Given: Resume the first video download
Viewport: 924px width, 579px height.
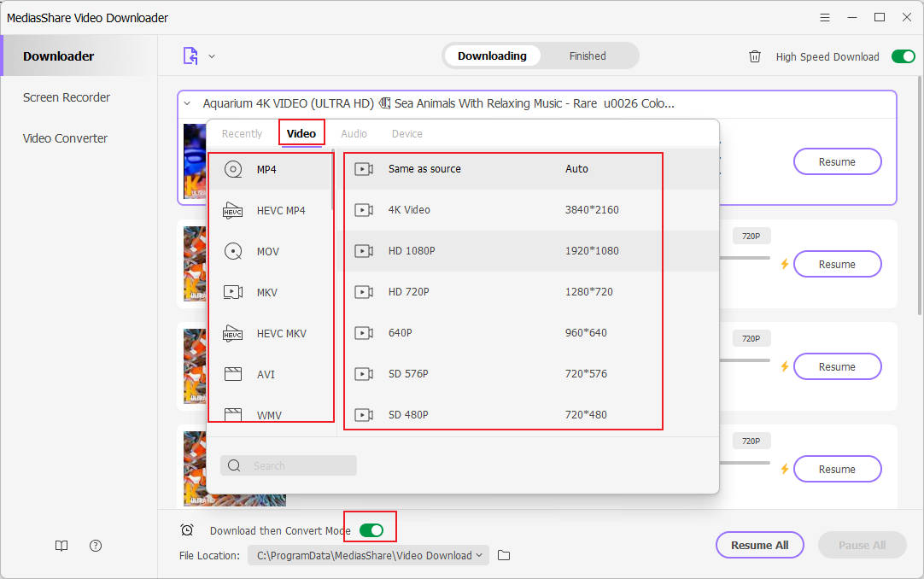Looking at the screenshot, I should 837,161.
